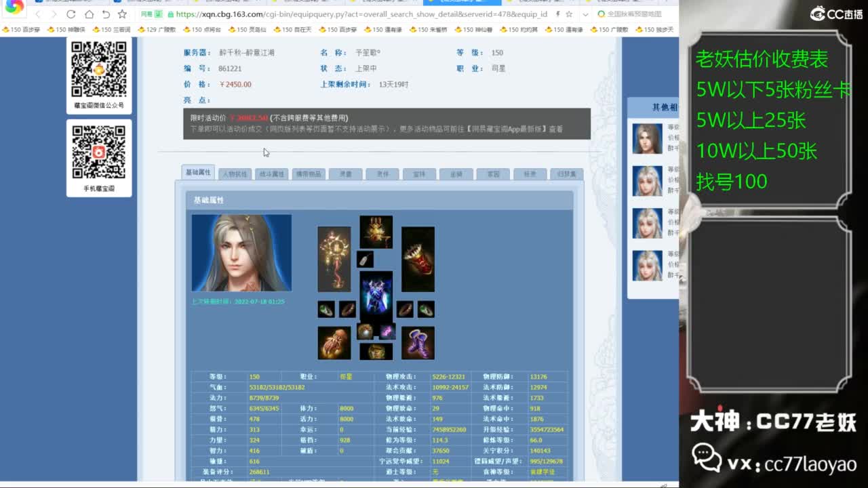Viewport: 868px width, 488px height.
Task: Click the undo-close-tab arrow icon
Action: tap(106, 14)
